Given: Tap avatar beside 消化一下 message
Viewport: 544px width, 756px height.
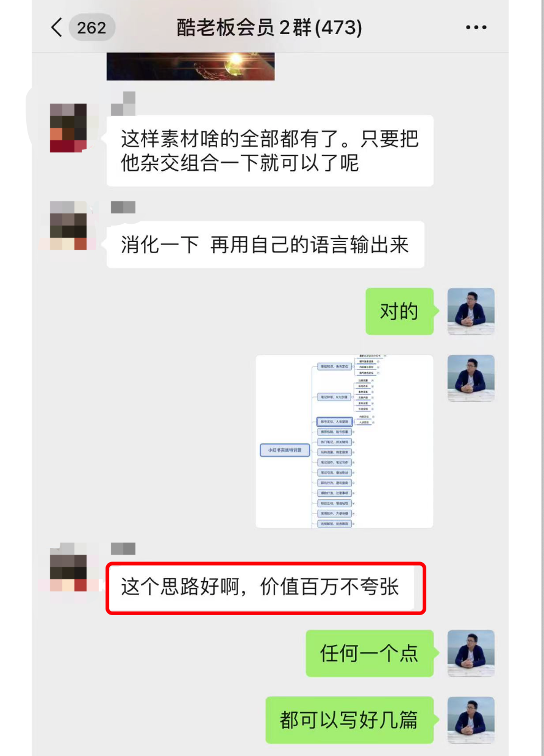Looking at the screenshot, I should point(68,226).
